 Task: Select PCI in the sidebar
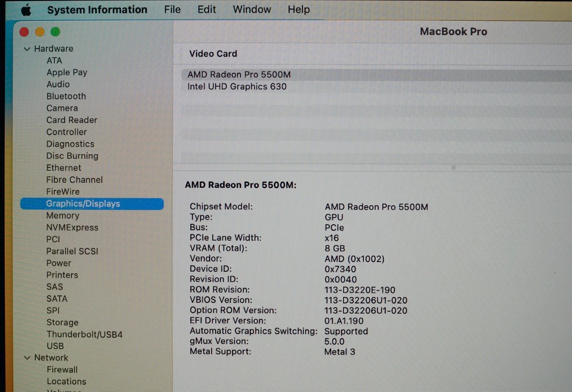point(53,239)
